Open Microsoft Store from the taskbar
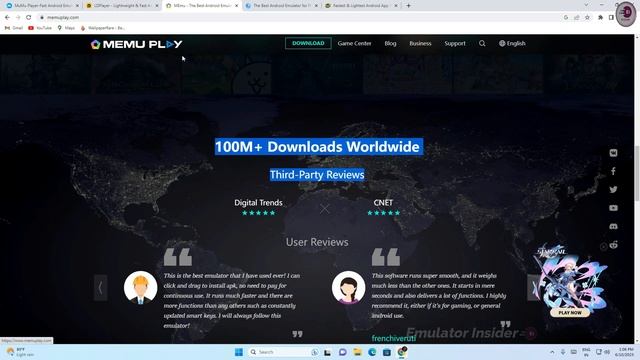Screen dimensions: 640x360 coord(387,352)
